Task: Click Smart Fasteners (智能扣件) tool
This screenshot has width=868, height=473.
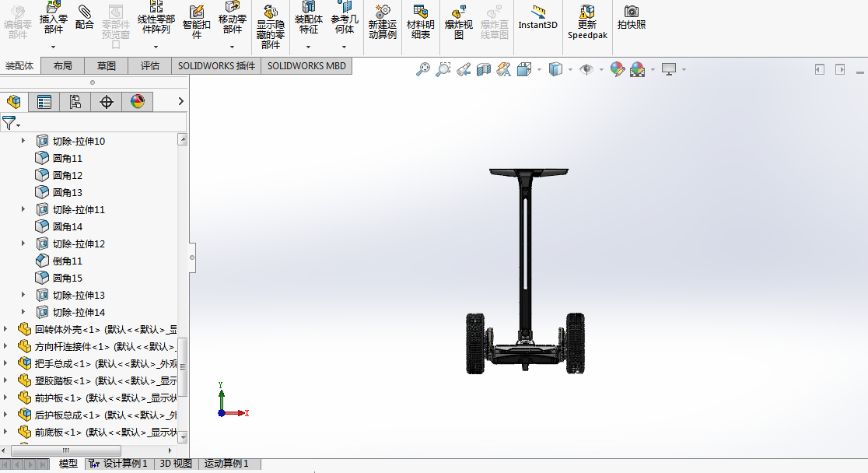Action: [197, 22]
